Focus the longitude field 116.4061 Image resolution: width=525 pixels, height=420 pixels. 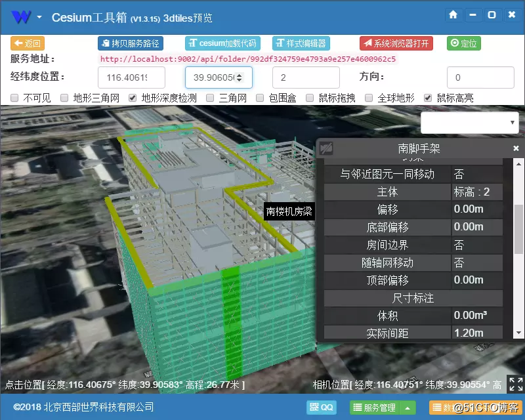(x=131, y=77)
